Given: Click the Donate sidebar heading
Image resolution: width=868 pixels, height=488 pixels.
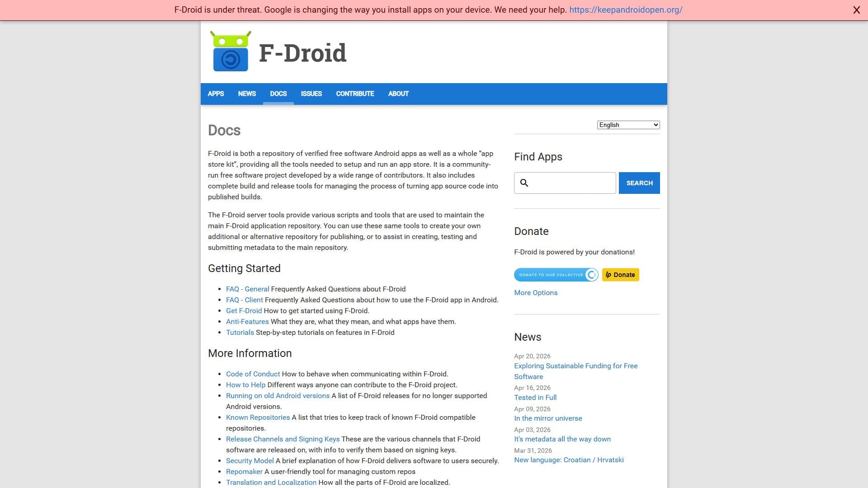Looking at the screenshot, I should [x=531, y=231].
